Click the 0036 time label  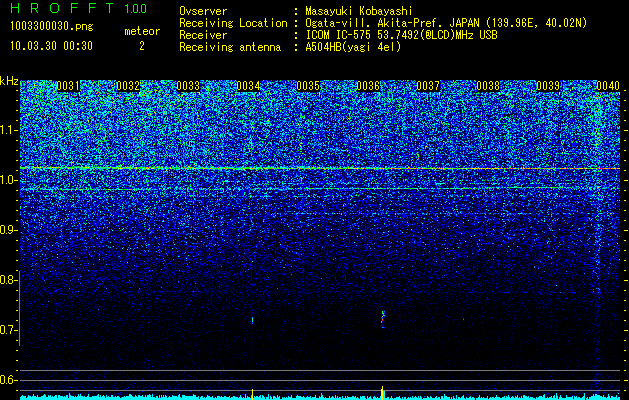coord(368,86)
